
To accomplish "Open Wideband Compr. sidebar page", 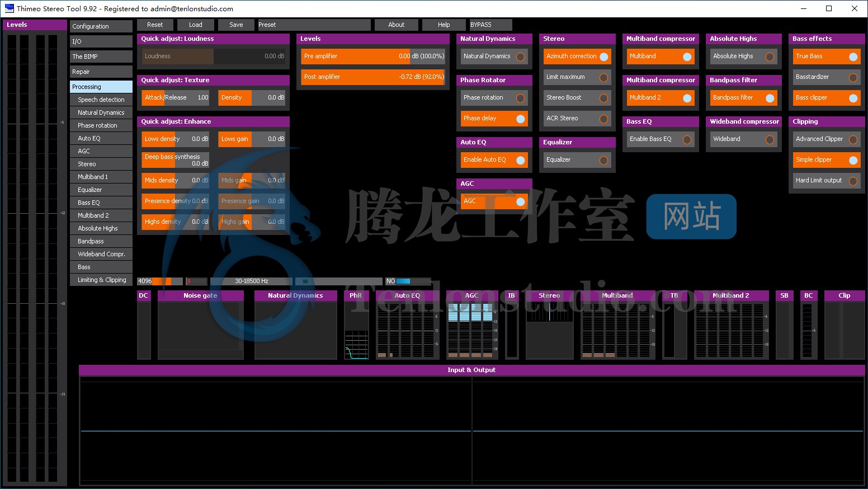I will [101, 254].
